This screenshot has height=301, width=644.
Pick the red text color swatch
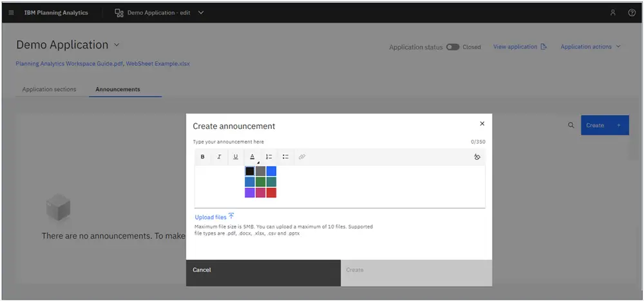coord(271,193)
